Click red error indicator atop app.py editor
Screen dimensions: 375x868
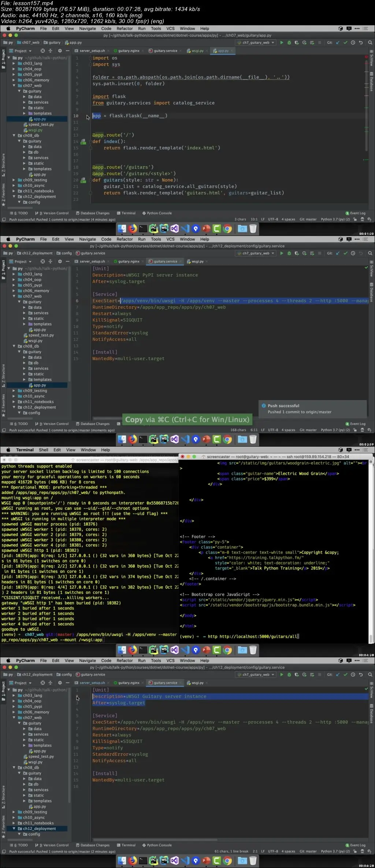coord(367,57)
